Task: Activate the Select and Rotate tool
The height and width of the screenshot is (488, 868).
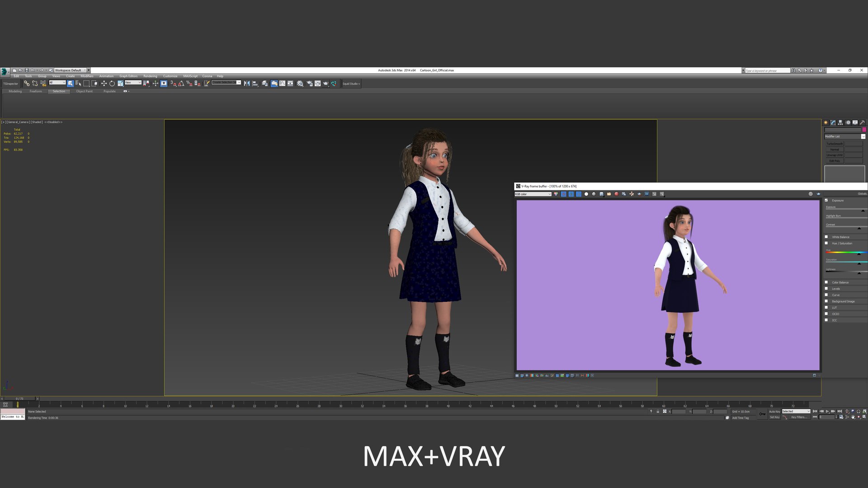Action: coord(112,84)
